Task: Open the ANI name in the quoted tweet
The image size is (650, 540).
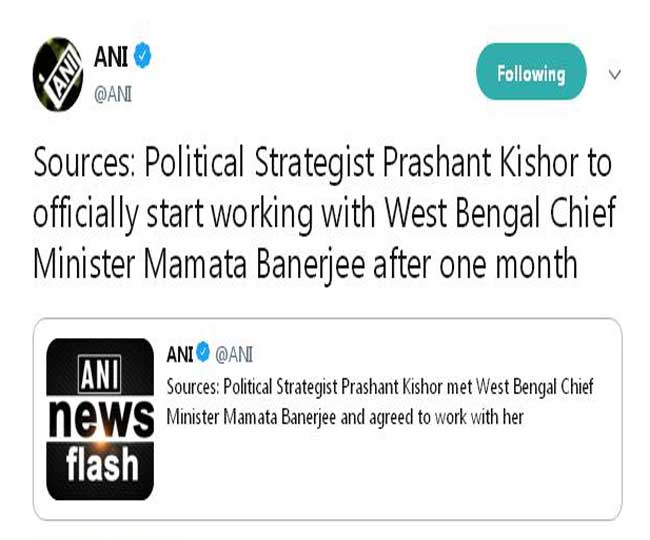Action: tap(180, 352)
